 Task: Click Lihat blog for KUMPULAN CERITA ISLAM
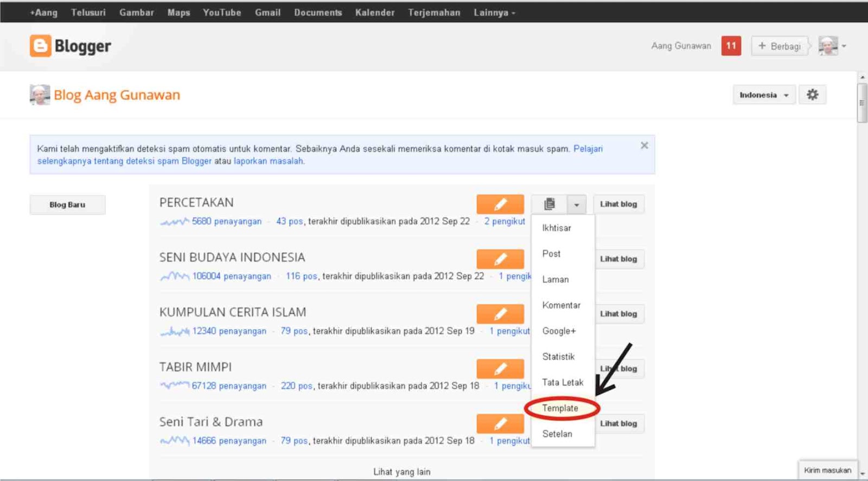620,314
